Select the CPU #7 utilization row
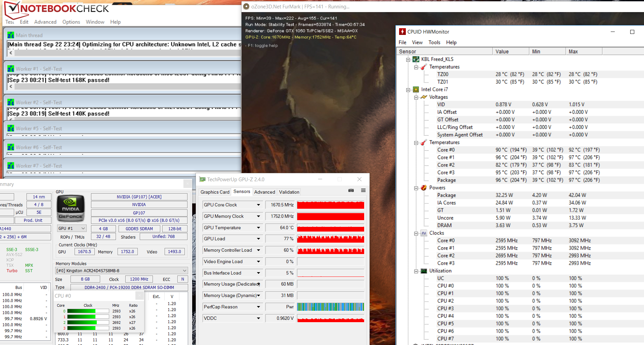The width and height of the screenshot is (644, 345). [519, 339]
